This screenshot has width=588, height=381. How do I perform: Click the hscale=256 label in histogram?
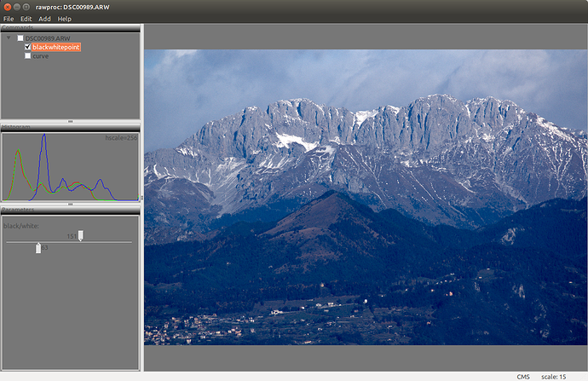click(x=121, y=138)
